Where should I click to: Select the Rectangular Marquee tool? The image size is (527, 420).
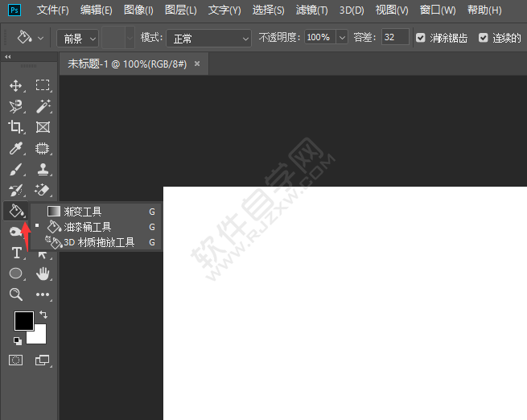point(43,85)
